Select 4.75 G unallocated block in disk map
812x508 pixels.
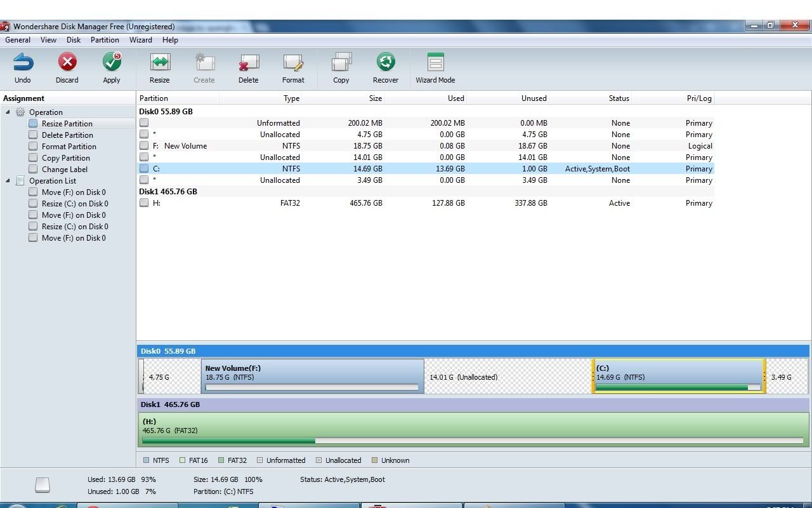pos(173,377)
